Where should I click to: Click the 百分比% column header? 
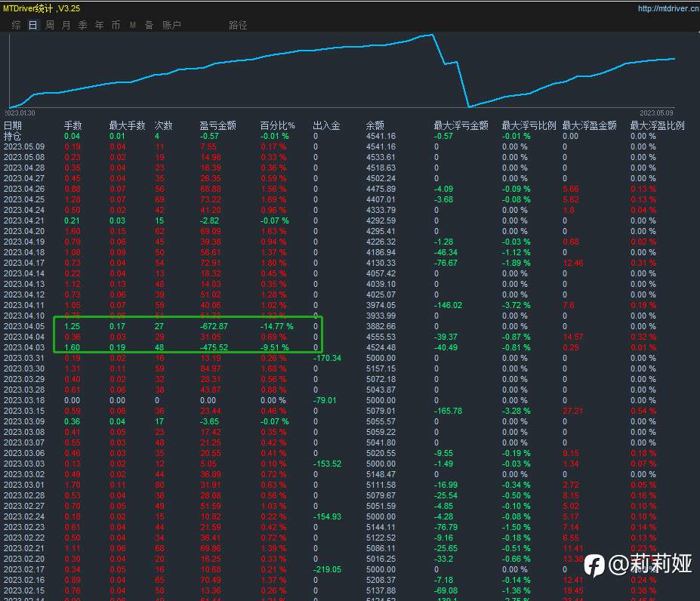click(x=277, y=125)
